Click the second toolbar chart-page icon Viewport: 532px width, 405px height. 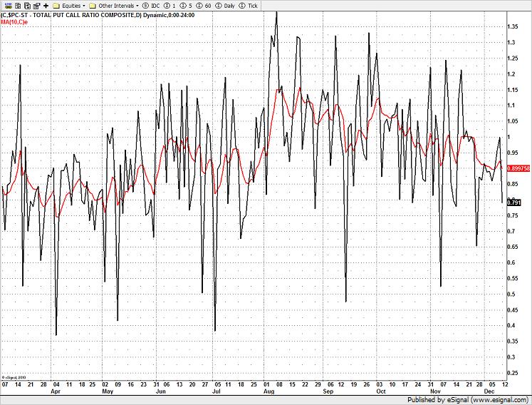(18, 6)
